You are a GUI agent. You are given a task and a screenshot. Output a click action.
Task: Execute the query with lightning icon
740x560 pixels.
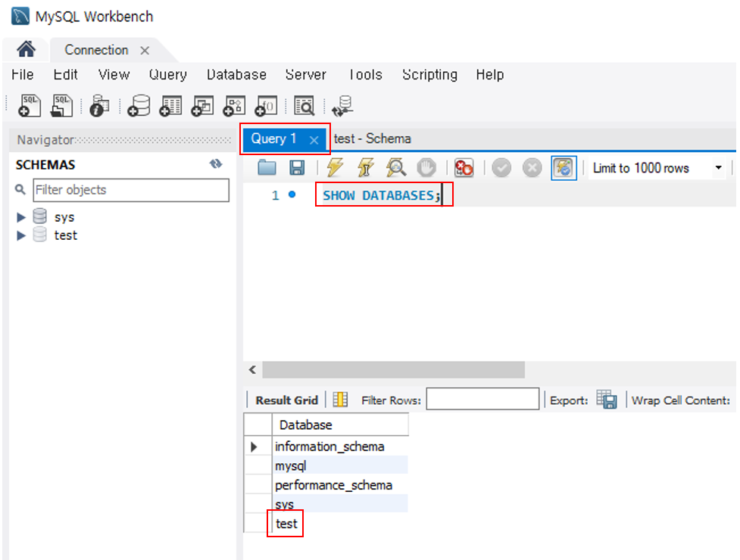click(335, 167)
